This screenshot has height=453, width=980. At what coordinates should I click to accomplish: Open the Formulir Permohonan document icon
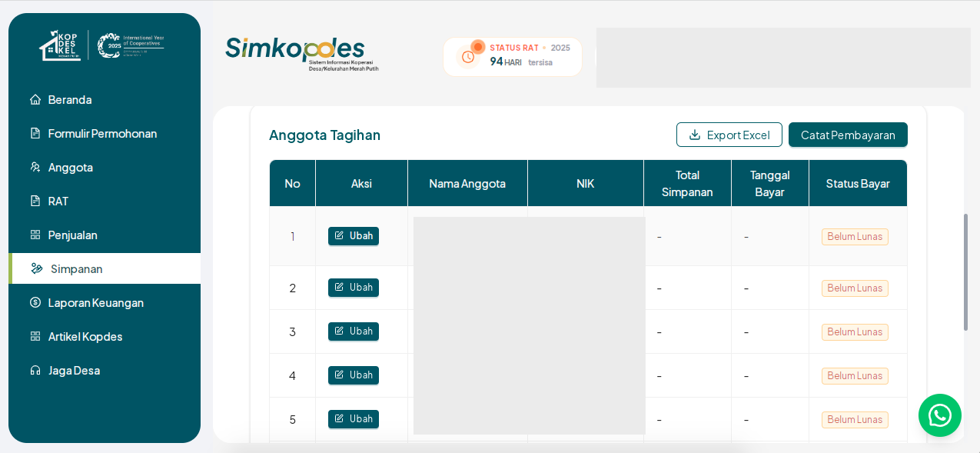click(35, 133)
